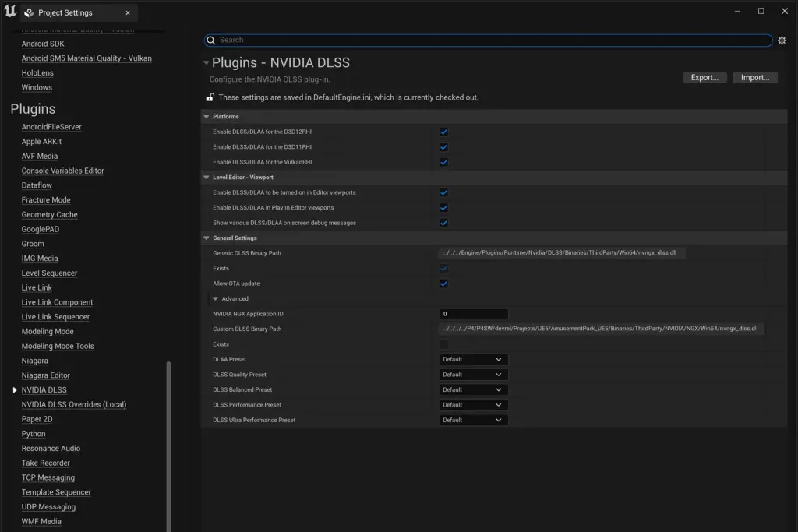Click the Project Settings tab icon

[x=29, y=12]
